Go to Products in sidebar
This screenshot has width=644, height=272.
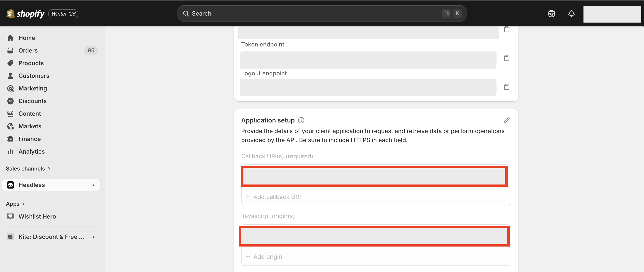pyautogui.click(x=31, y=63)
